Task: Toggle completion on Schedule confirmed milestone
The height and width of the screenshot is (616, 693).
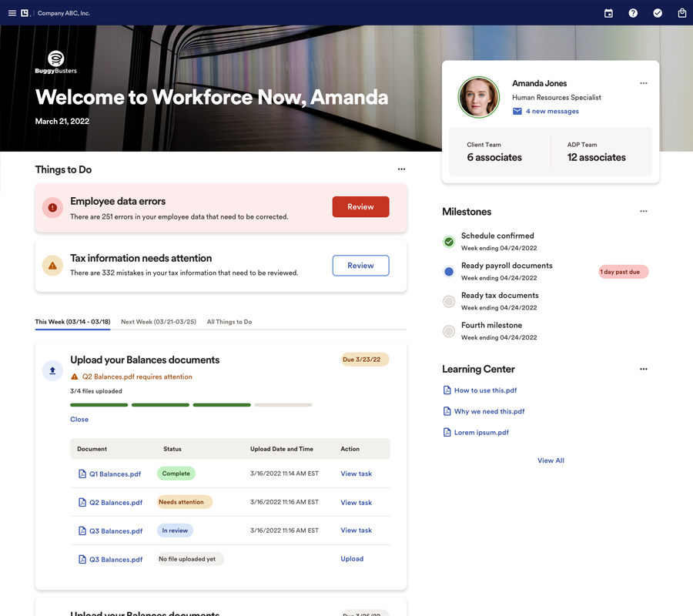Action: click(449, 241)
